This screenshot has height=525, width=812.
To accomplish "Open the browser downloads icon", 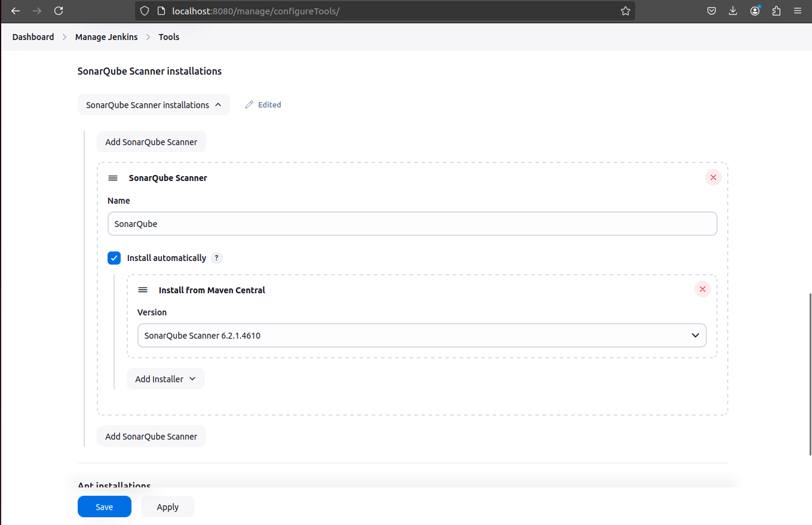I will tap(733, 11).
